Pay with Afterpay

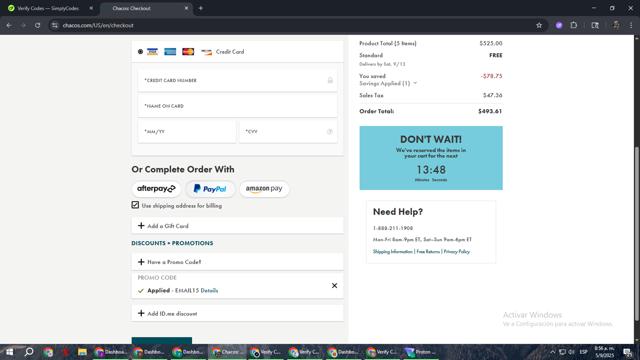[156, 189]
